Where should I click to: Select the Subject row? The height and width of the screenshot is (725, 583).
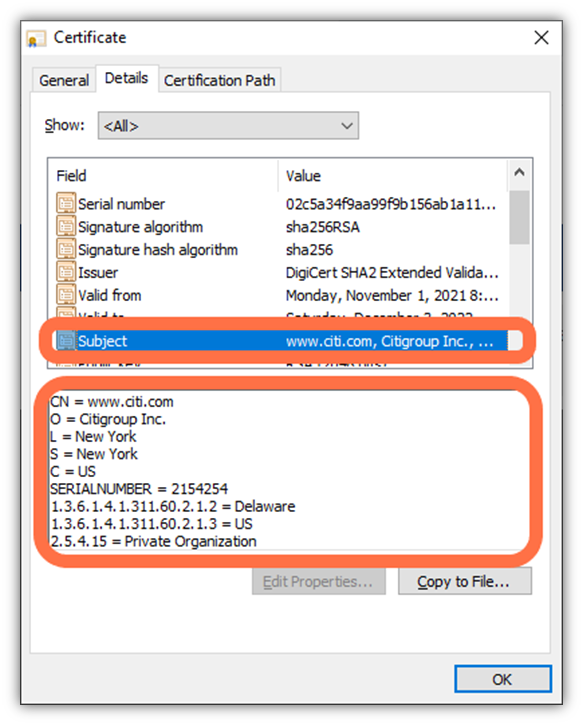point(282,341)
